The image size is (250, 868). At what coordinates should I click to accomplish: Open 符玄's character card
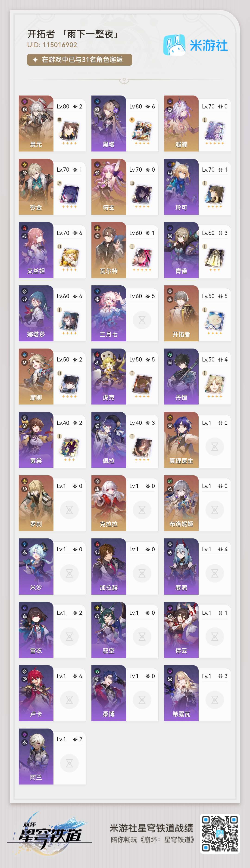pyautogui.click(x=125, y=187)
